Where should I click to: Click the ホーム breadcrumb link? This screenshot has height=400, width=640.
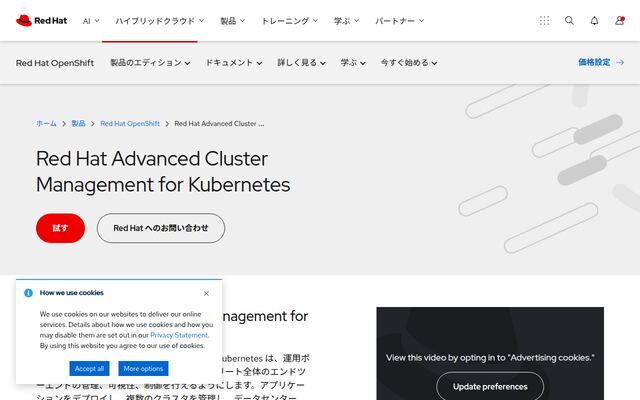(46, 123)
